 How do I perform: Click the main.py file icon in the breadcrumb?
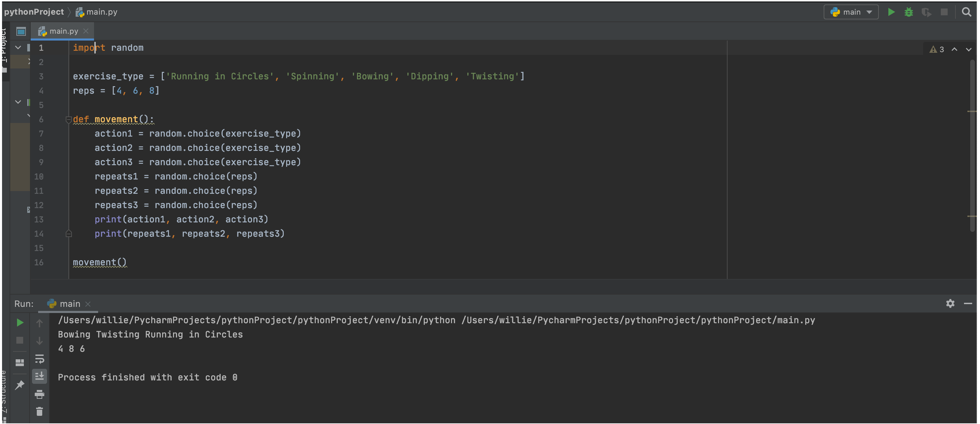click(79, 12)
